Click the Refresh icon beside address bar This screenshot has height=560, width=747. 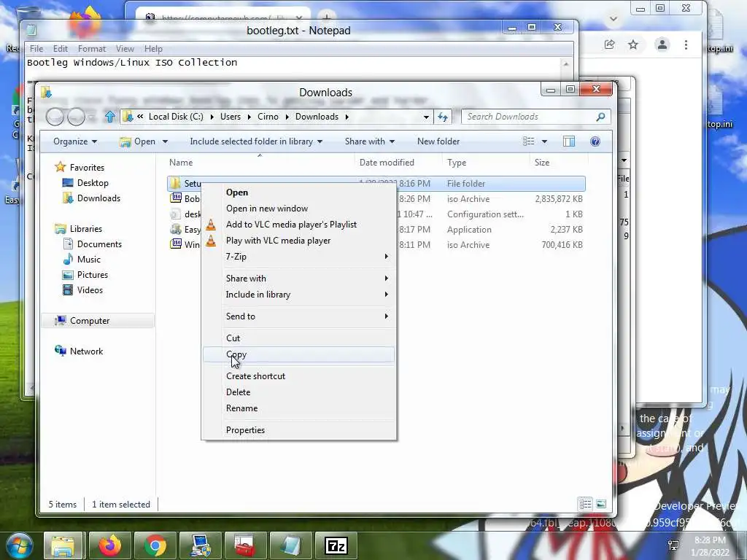(443, 117)
